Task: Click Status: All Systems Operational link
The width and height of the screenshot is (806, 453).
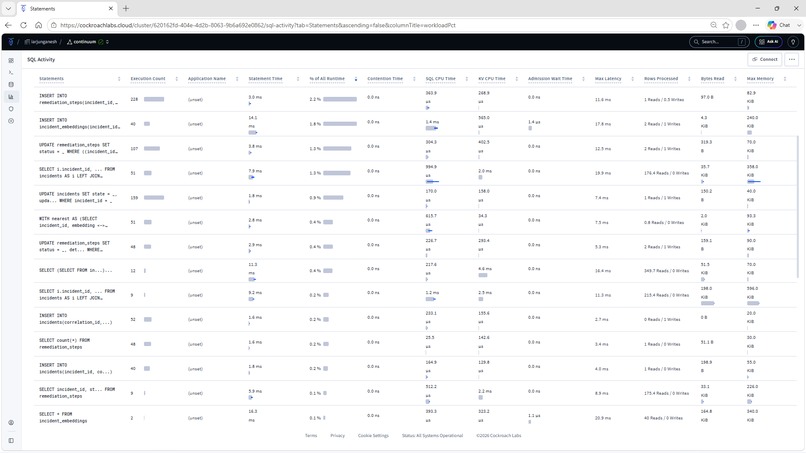Action: pos(432,436)
